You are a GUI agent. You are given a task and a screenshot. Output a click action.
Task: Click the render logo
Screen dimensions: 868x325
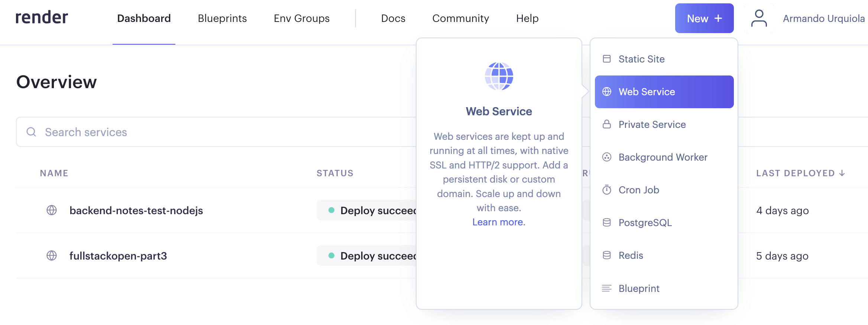[42, 18]
